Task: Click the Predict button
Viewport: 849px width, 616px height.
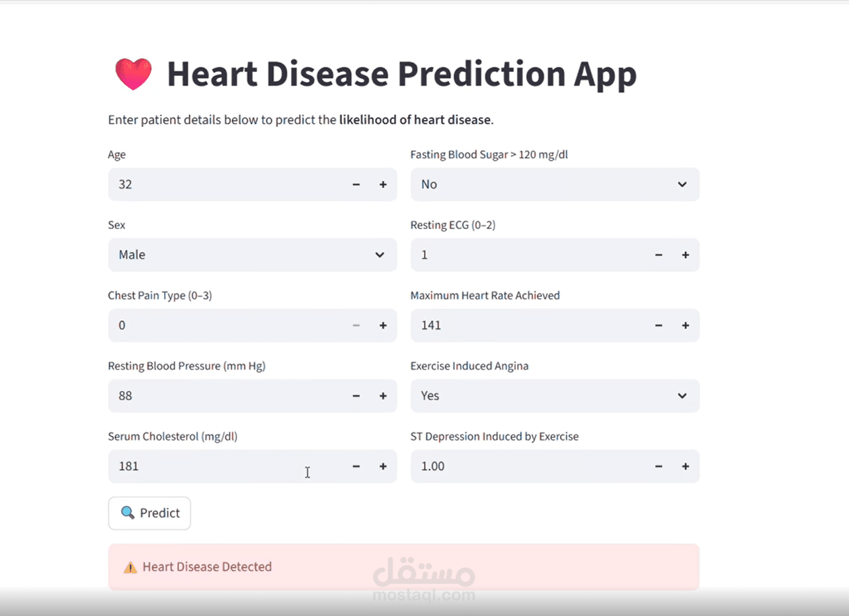Action: tap(149, 513)
